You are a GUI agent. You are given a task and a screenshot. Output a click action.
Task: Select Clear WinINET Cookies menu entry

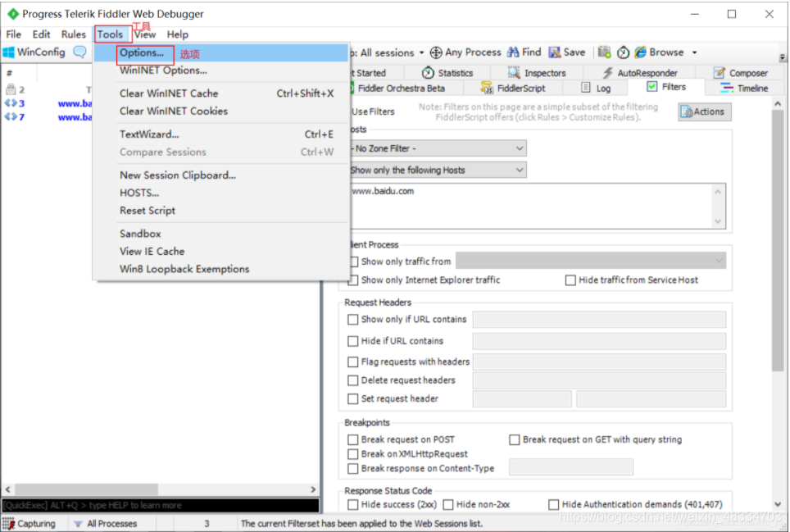[x=220, y=111]
